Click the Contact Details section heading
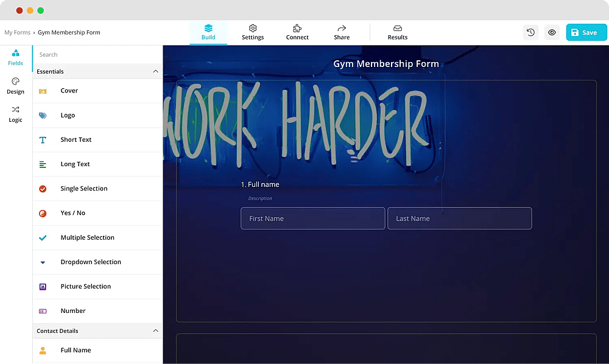This screenshot has height=364, width=609. pos(57,331)
